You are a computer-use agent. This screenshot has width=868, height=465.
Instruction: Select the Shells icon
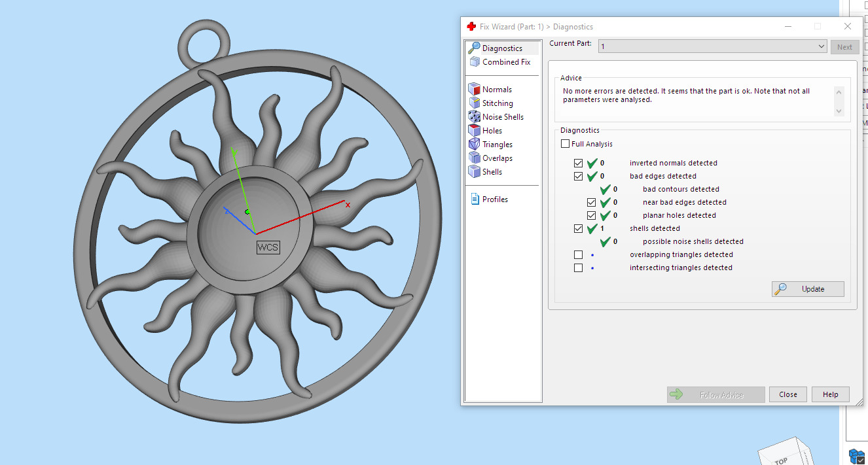pyautogui.click(x=474, y=171)
